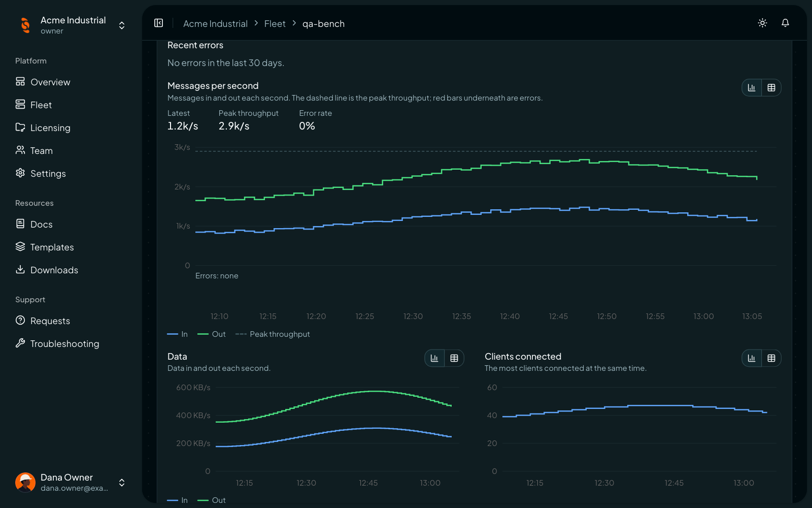The height and width of the screenshot is (508, 812).
Task: Switch Data panel to chart view
Action: [434, 358]
